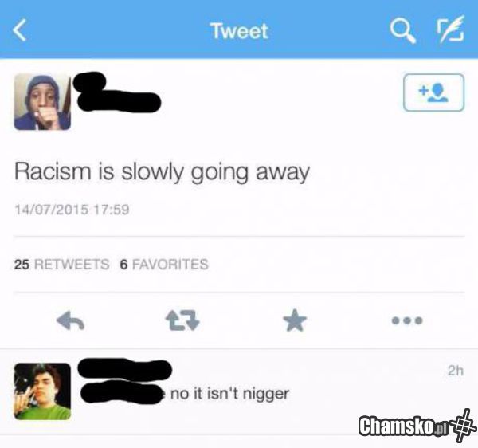478x448 pixels.
Task: Tap the 2h reply time label
Action: click(456, 371)
